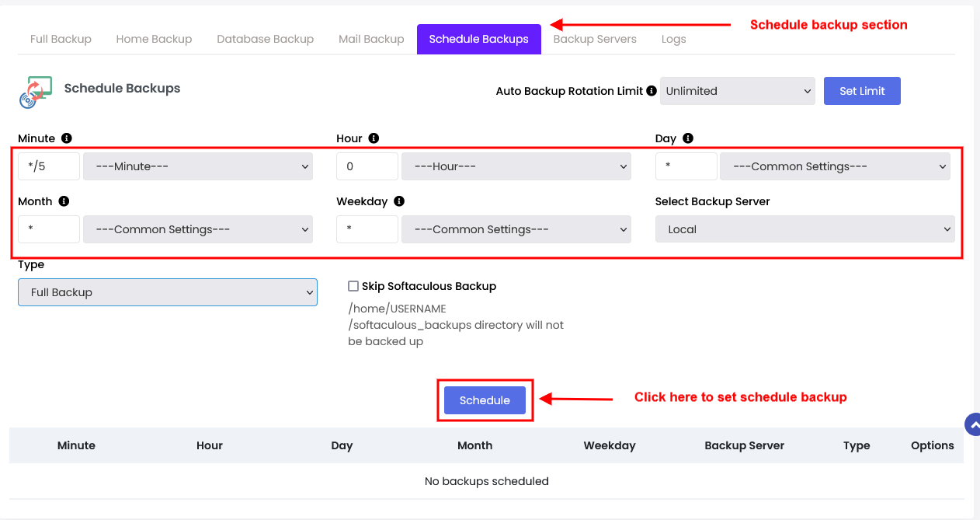The width and height of the screenshot is (980, 520).
Task: Click the info icon next to Hour
Action: [x=374, y=138]
